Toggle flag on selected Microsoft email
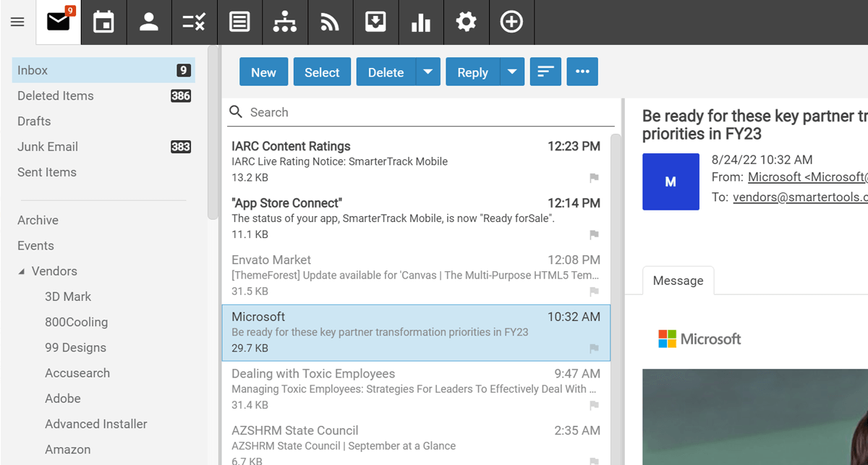The height and width of the screenshot is (465, 868). point(594,349)
